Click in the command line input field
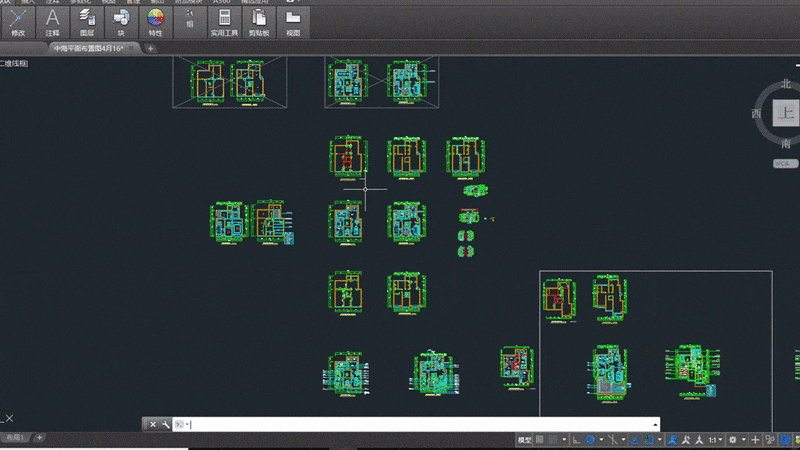This screenshot has height=450, width=800. [400, 424]
